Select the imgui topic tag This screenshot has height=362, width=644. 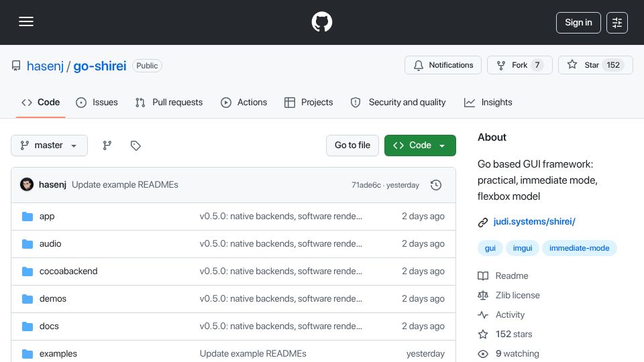523,248
